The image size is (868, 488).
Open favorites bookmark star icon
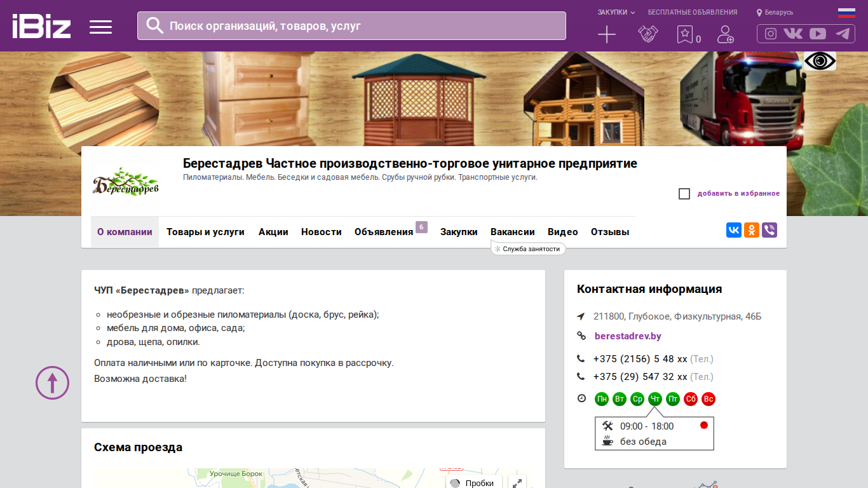(x=684, y=34)
